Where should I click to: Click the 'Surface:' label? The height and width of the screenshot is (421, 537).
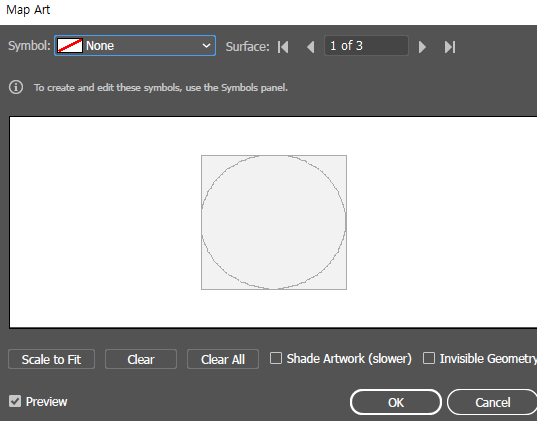click(247, 47)
